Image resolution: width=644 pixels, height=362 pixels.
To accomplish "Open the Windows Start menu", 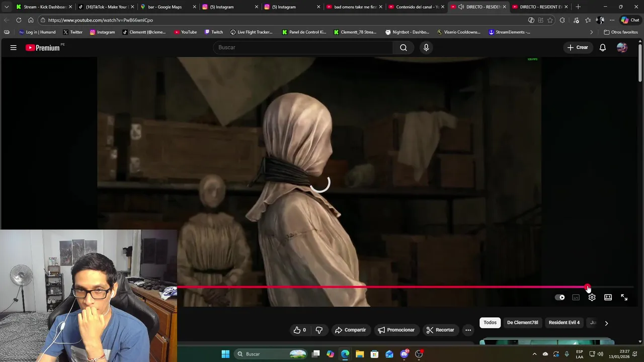I will point(225,354).
